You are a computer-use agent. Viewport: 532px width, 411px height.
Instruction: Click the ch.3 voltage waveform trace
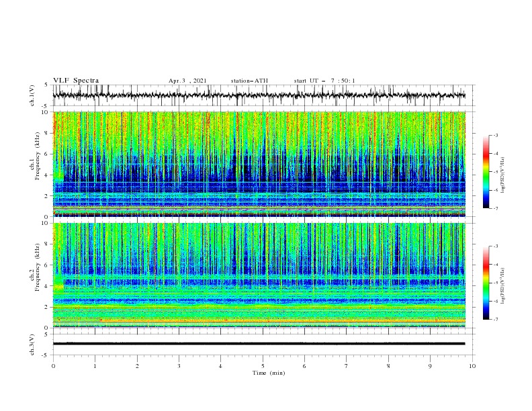pos(259,344)
